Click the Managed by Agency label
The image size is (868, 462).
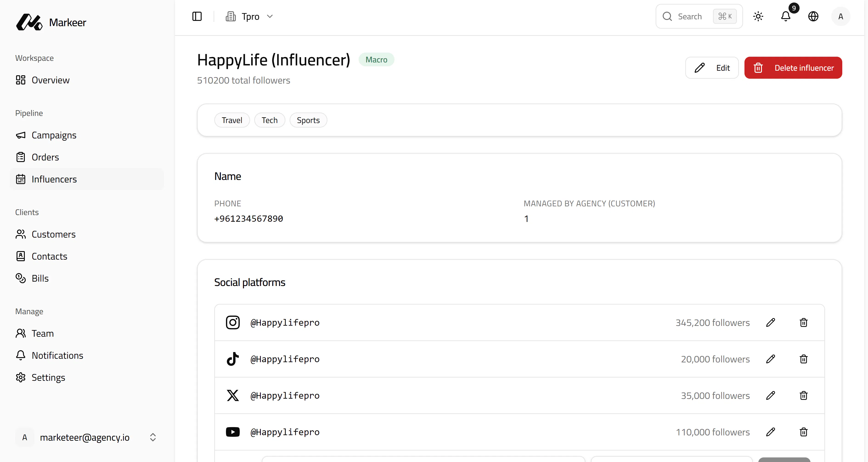tap(589, 203)
